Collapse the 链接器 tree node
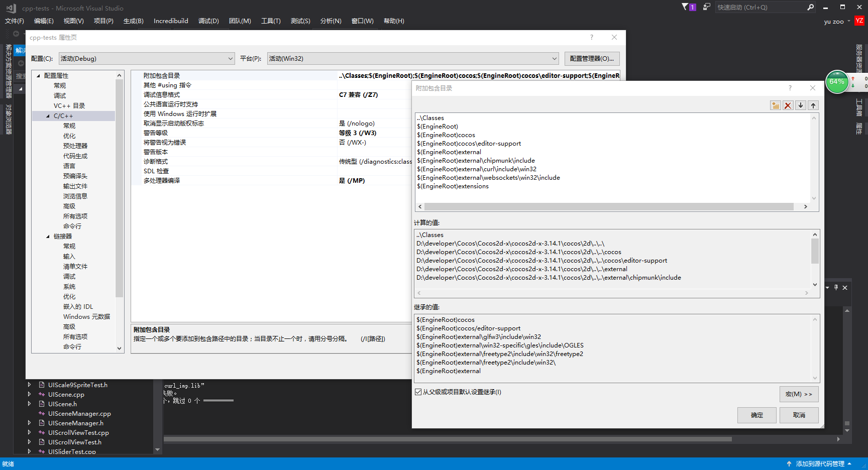 click(x=48, y=237)
